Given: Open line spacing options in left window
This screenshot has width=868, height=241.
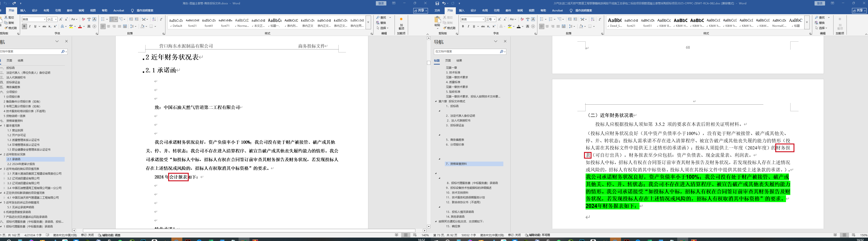Looking at the screenshot, I should (x=133, y=26).
